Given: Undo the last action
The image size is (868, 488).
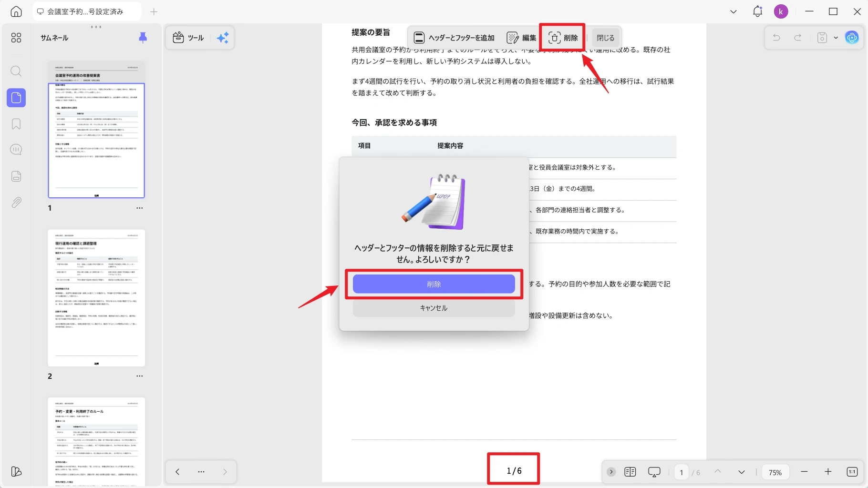Looking at the screenshot, I should click(x=776, y=38).
